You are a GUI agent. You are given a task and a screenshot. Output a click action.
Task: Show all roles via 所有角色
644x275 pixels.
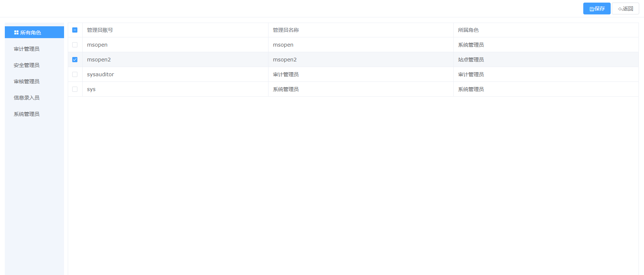(31, 33)
